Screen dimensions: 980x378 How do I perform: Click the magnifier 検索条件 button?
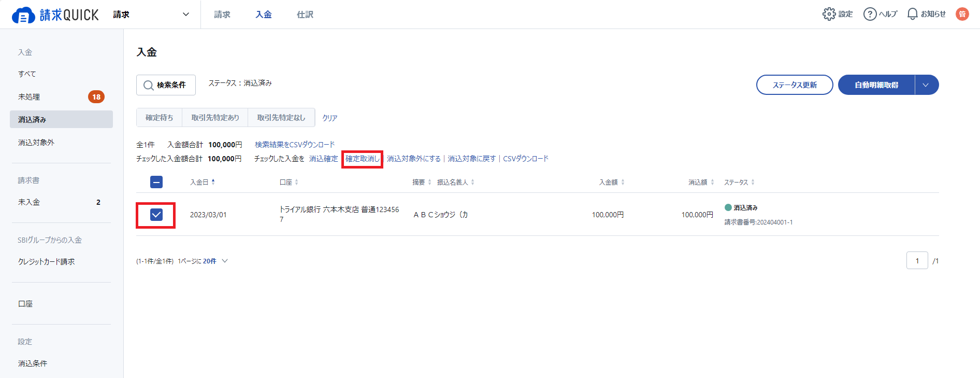pyautogui.click(x=166, y=85)
